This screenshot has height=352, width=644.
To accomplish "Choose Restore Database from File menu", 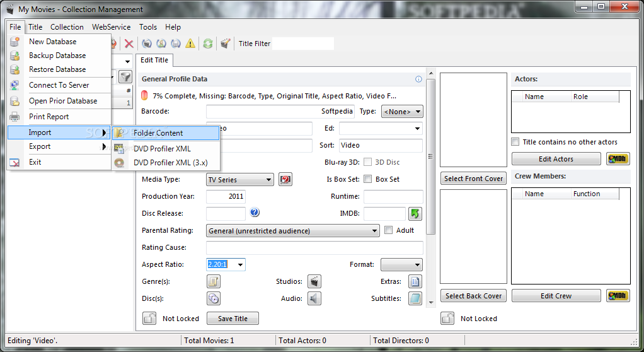I will pyautogui.click(x=59, y=69).
